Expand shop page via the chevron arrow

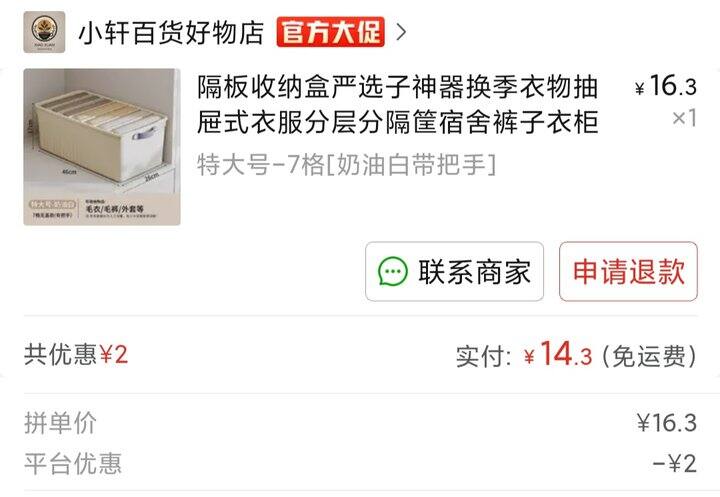coord(401,32)
